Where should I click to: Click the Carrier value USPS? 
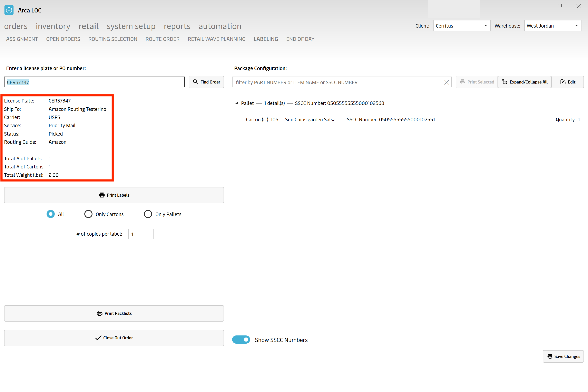(54, 117)
